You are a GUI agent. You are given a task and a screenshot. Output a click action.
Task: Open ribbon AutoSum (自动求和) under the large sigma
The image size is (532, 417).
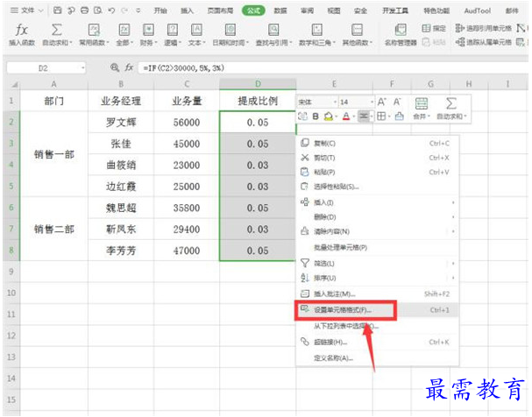click(x=57, y=34)
